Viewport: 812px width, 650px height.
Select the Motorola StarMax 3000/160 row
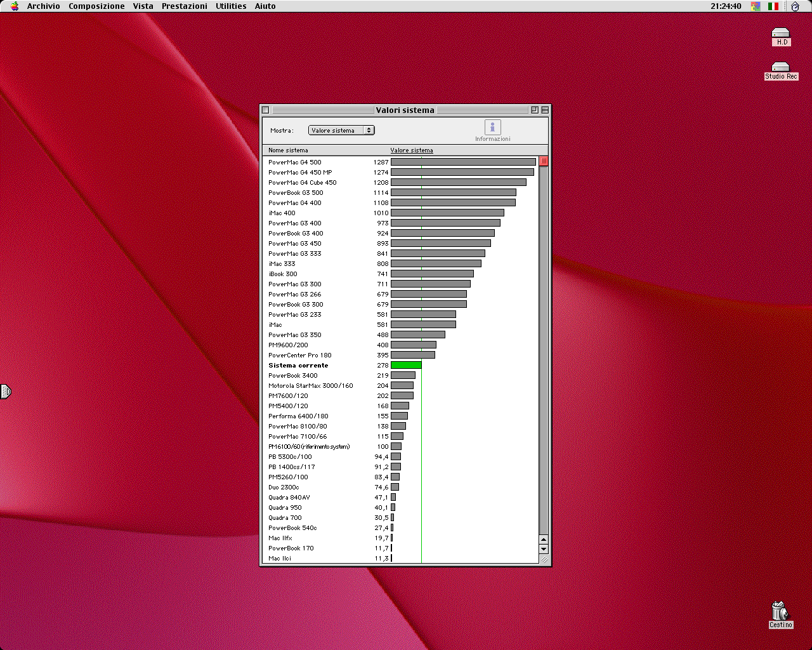[x=401, y=385]
